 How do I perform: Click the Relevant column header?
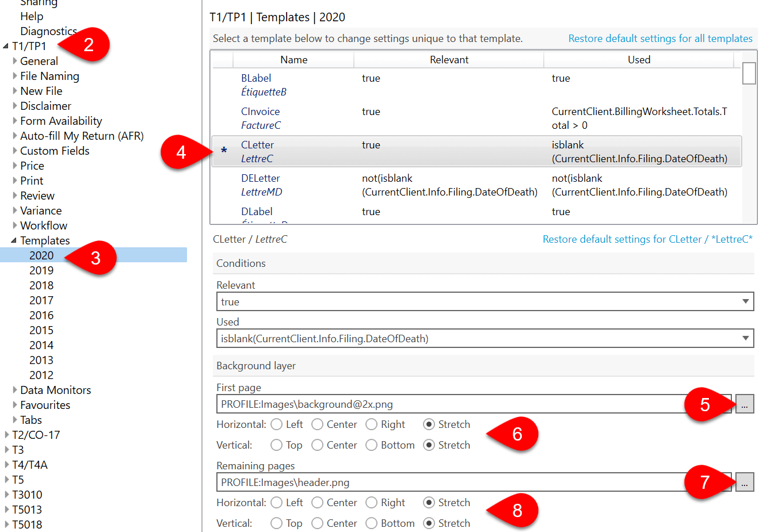coord(449,60)
